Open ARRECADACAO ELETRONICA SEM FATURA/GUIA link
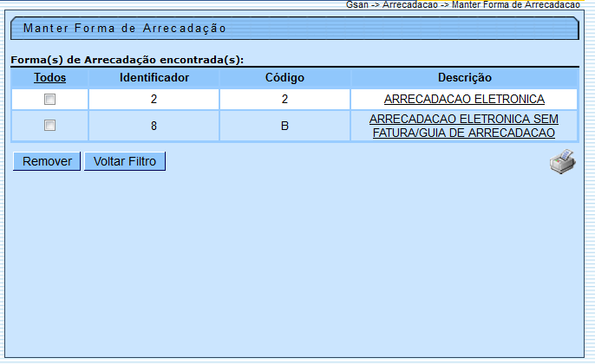This screenshot has width=595, height=364. (x=464, y=126)
